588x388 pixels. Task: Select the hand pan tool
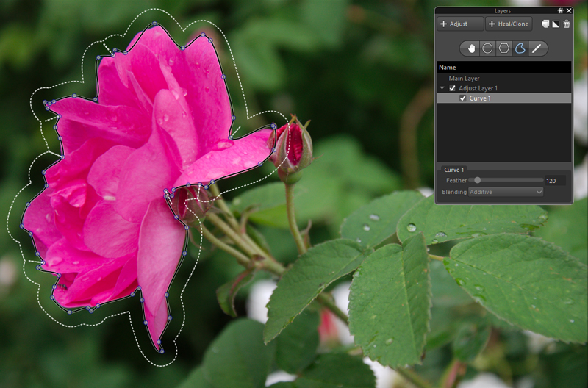click(x=470, y=48)
